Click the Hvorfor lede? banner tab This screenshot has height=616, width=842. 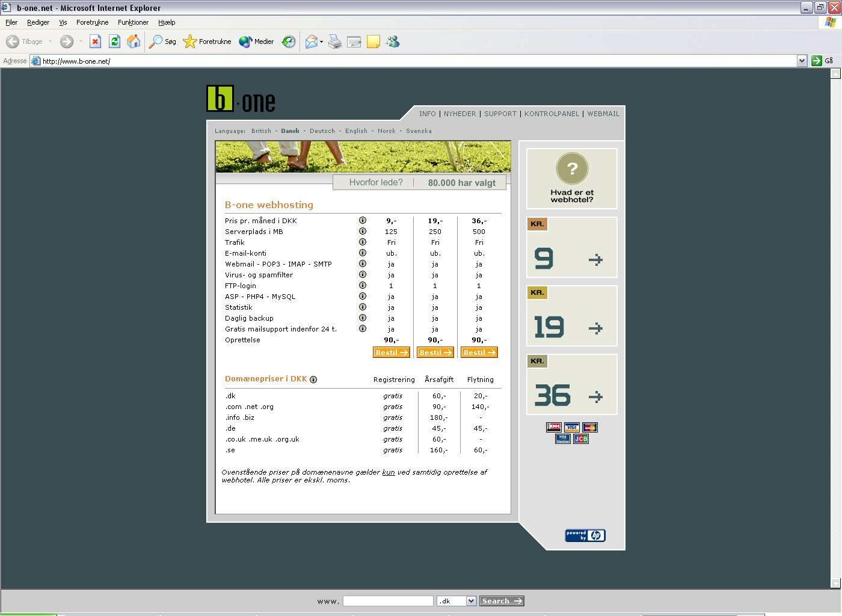pyautogui.click(x=376, y=182)
